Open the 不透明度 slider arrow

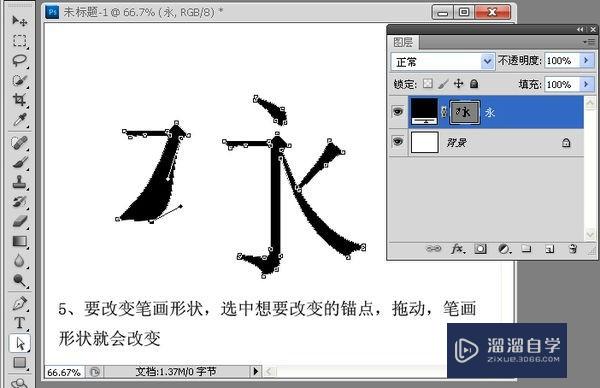coord(587,60)
